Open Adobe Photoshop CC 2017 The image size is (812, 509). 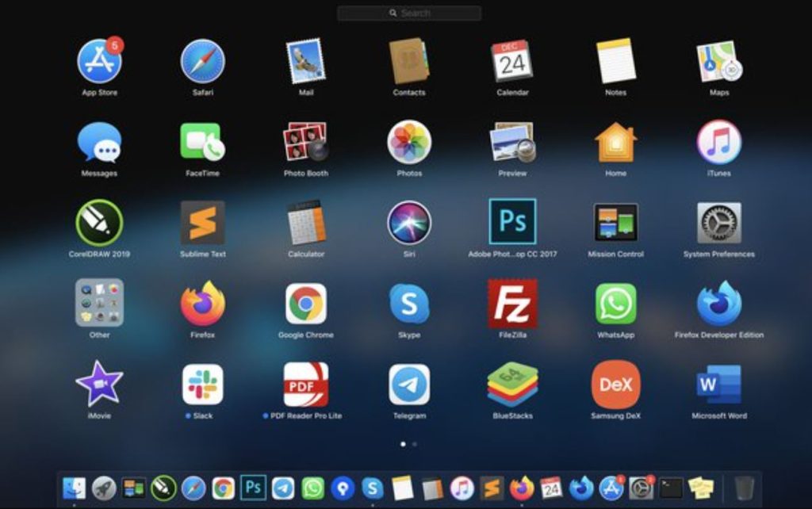coord(512,228)
